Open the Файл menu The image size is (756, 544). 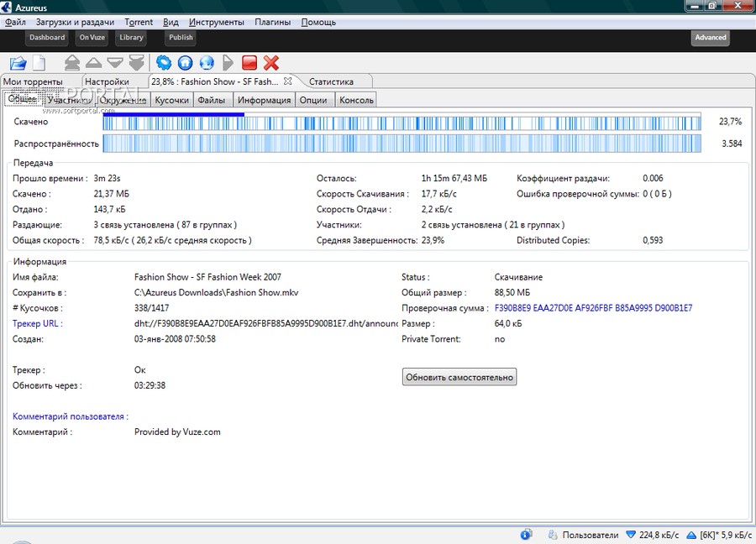[15, 22]
